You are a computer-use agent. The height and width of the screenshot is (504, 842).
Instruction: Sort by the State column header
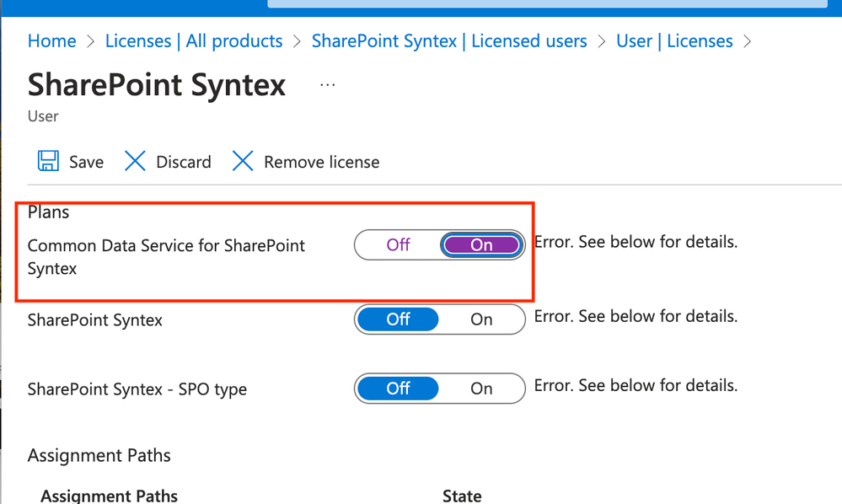pyautogui.click(x=462, y=495)
